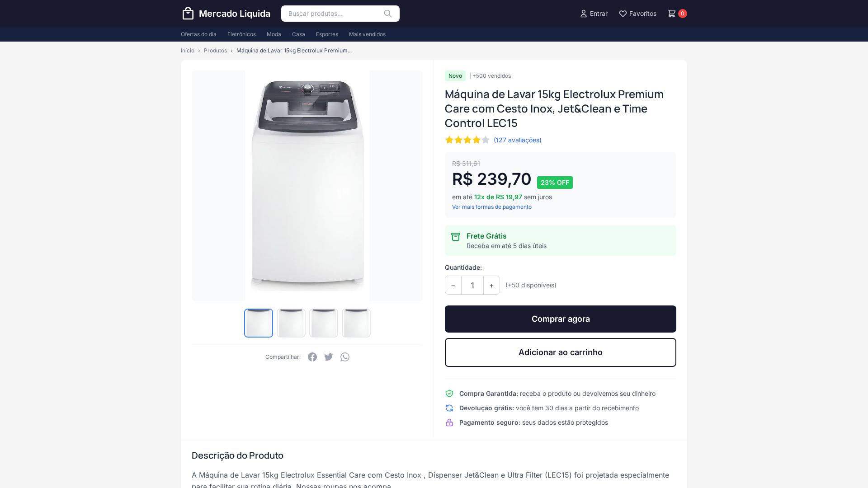Open Ofertas do dia menu item
Viewport: 868px width, 488px height.
(x=198, y=34)
